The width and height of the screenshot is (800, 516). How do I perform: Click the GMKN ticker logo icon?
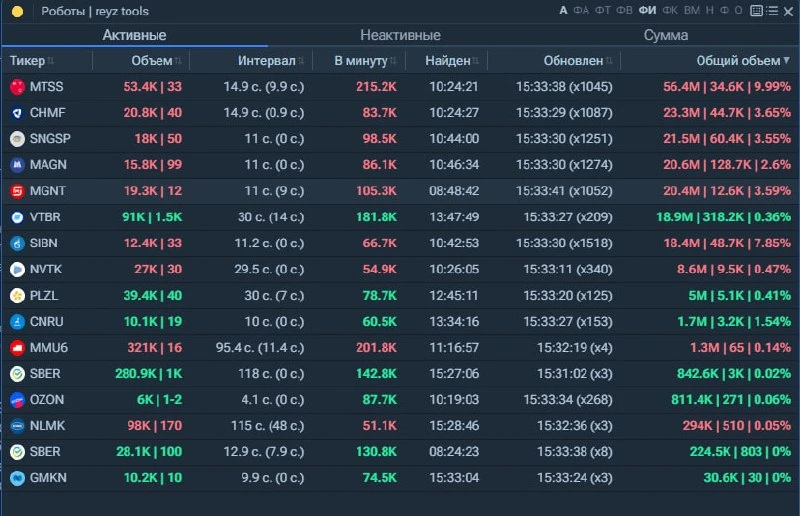(x=17, y=478)
